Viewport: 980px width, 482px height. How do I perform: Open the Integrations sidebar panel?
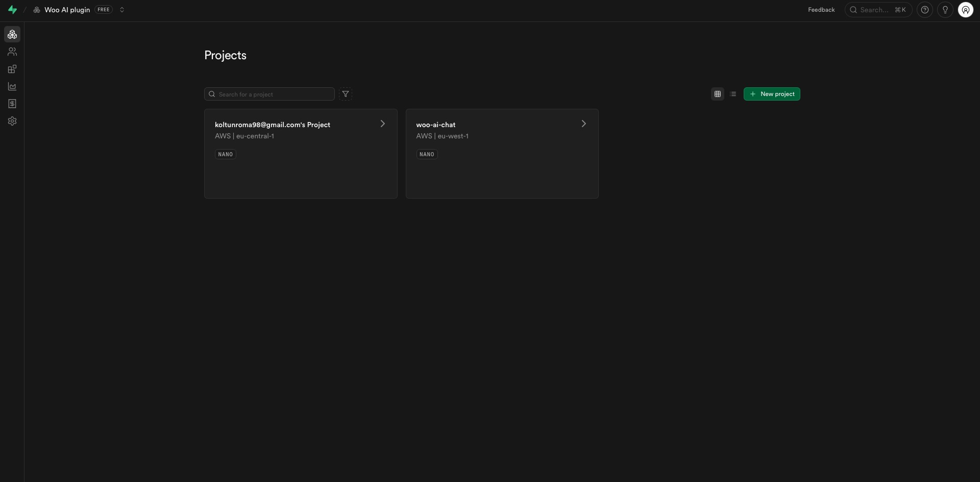tap(12, 69)
